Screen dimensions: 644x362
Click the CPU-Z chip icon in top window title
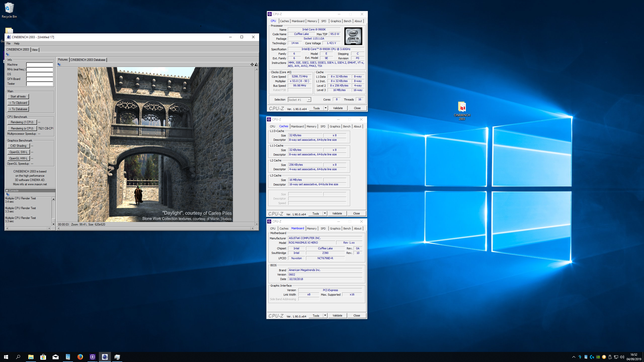coord(270,14)
